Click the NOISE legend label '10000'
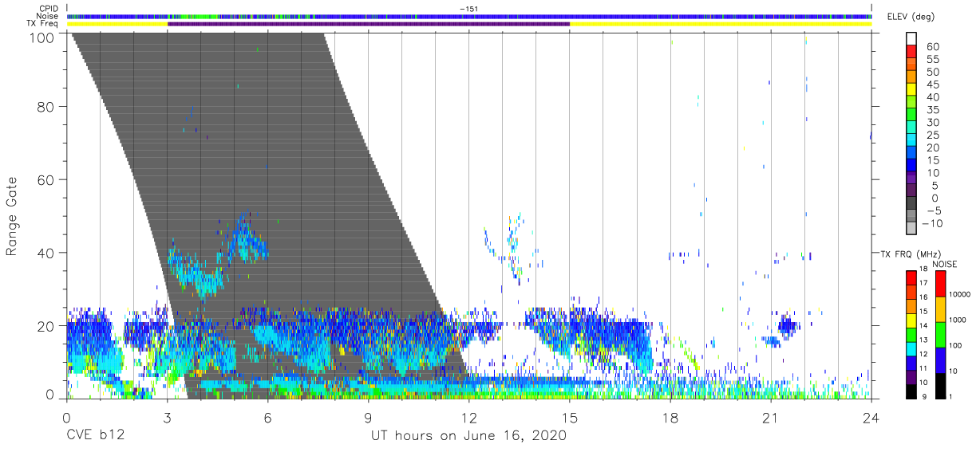This screenshot has width=980, height=452. 960,294
